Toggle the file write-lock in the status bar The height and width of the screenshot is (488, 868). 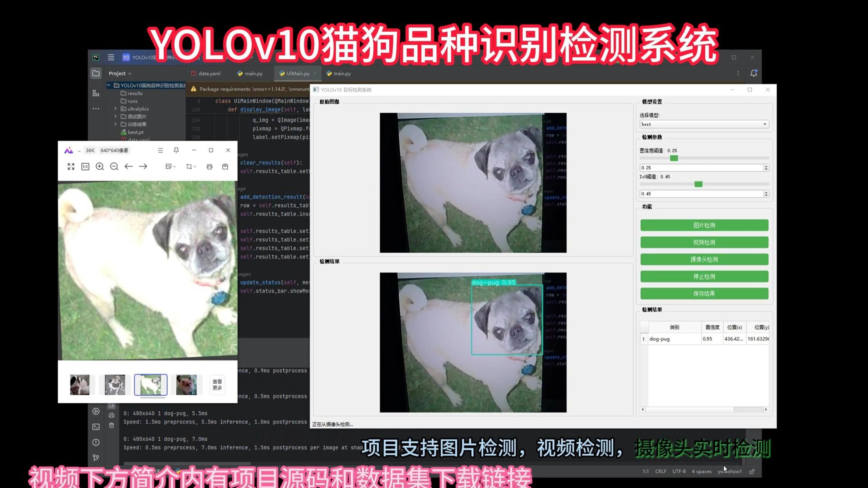pos(752,472)
